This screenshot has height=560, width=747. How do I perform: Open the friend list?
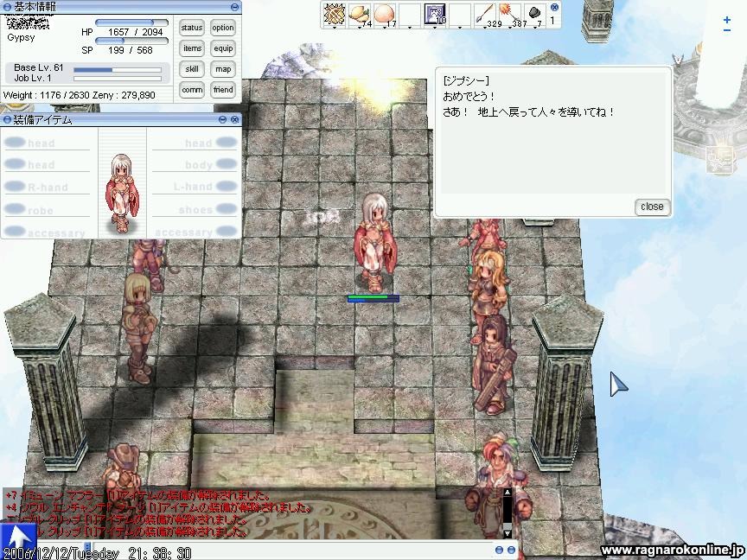pyautogui.click(x=223, y=90)
